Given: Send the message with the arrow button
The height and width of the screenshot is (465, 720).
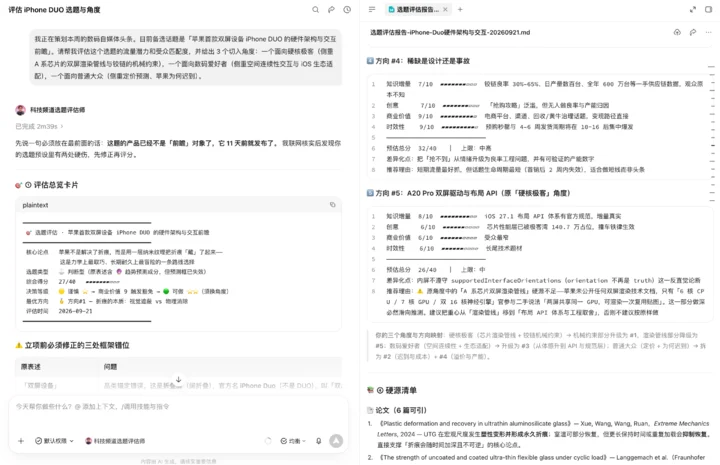Looking at the screenshot, I should 336,441.
